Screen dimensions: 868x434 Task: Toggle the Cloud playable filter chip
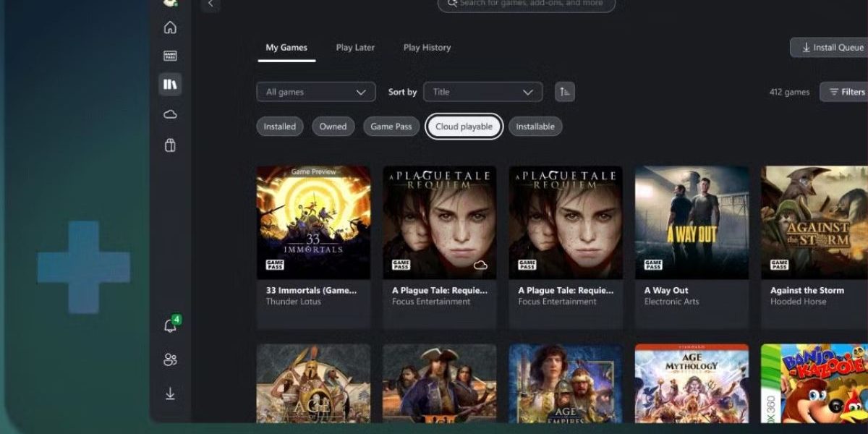pyautogui.click(x=464, y=127)
